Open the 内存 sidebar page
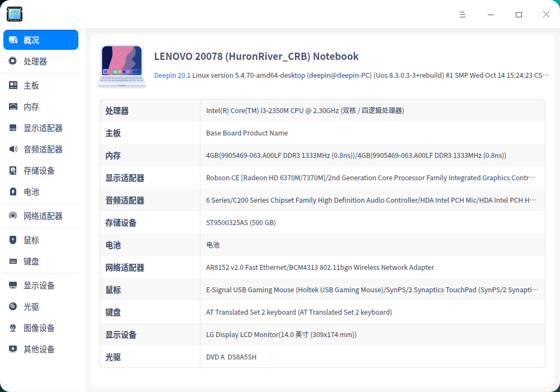 point(41,106)
